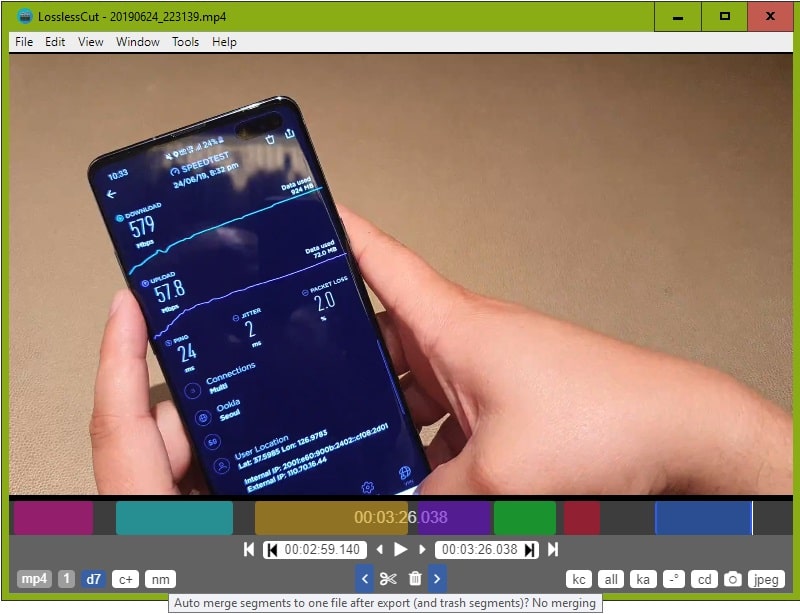Image resolution: width=800 pixels, height=614 pixels.
Task: Capture frame with camera icon
Action: [733, 579]
